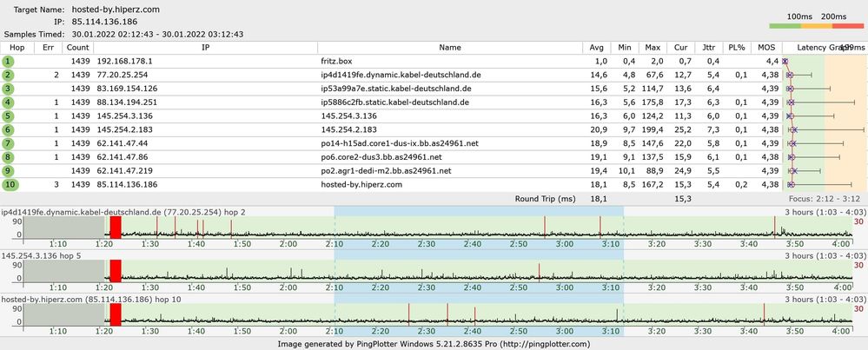The width and height of the screenshot is (868, 350).
Task: Click the 145.254.3.136 hop 5 graph title
Action: point(41,256)
